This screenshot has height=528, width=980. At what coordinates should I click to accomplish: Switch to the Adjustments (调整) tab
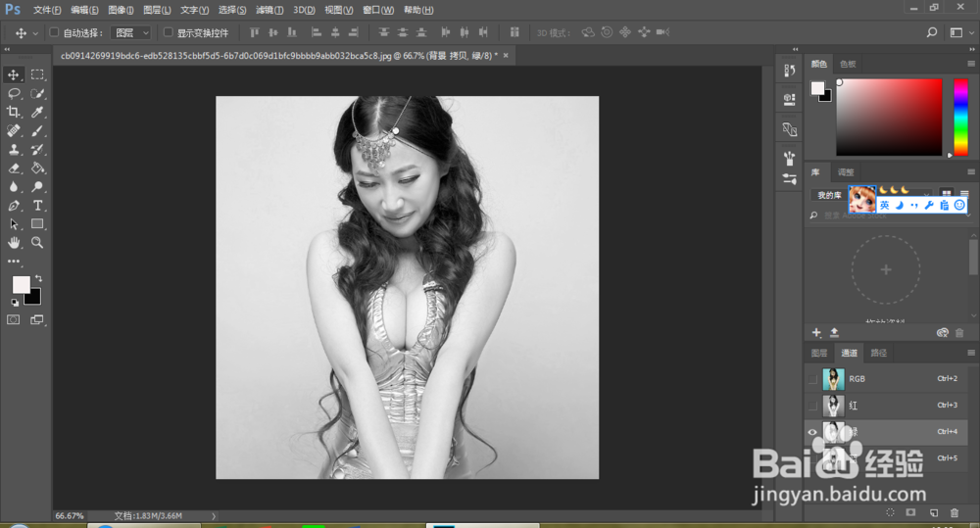(846, 172)
